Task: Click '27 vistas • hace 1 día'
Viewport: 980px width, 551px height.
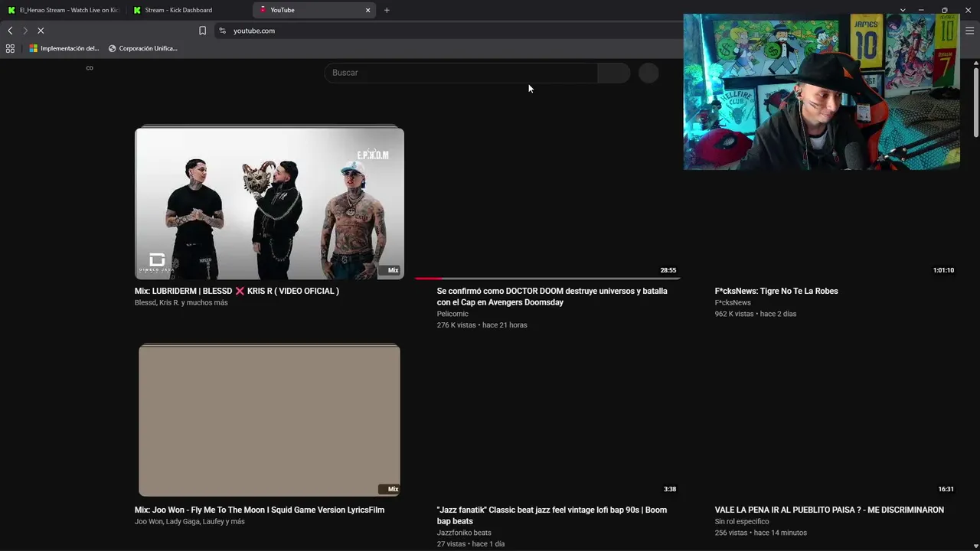Action: tap(471, 544)
